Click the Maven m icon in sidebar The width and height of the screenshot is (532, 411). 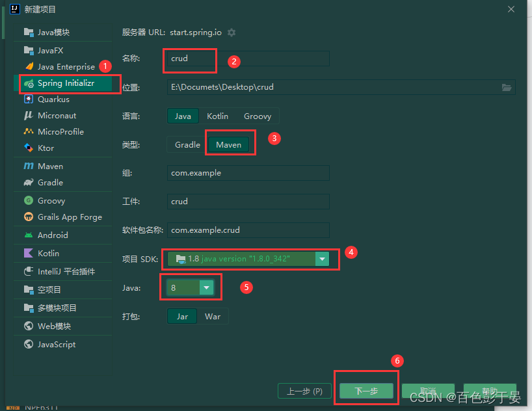[x=29, y=166]
